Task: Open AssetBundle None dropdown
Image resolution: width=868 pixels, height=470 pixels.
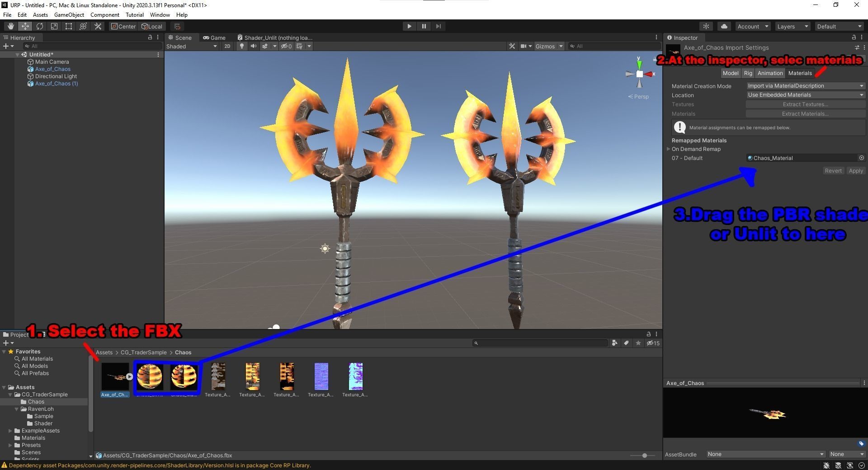Action: (765, 454)
